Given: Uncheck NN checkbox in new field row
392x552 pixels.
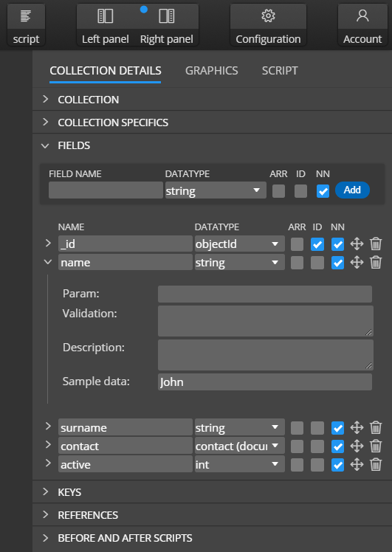Looking at the screenshot, I should tap(323, 191).
